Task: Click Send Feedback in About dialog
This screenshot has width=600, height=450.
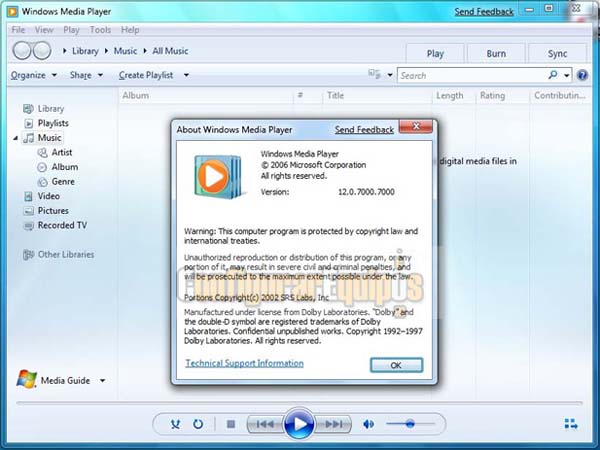Action: 364,130
